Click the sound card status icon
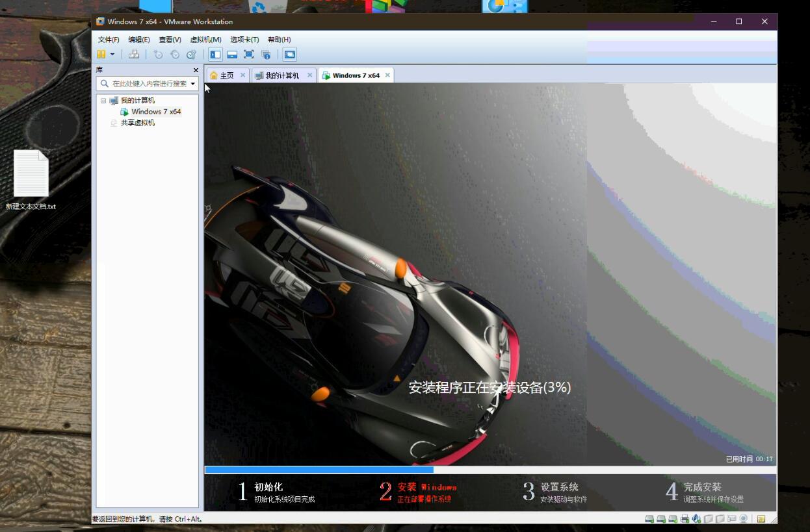Screen dimensions: 810x532 [x=696, y=519]
